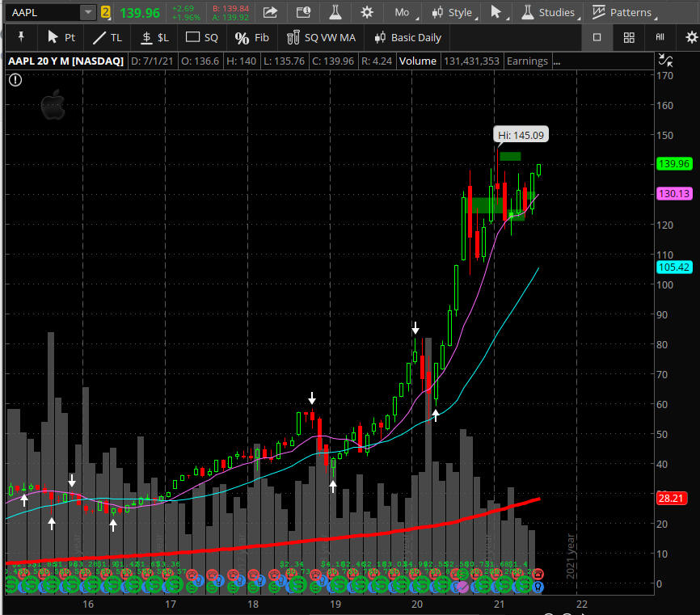This screenshot has height=615, width=700.
Task: Select the $L price level tool
Action: (154, 37)
